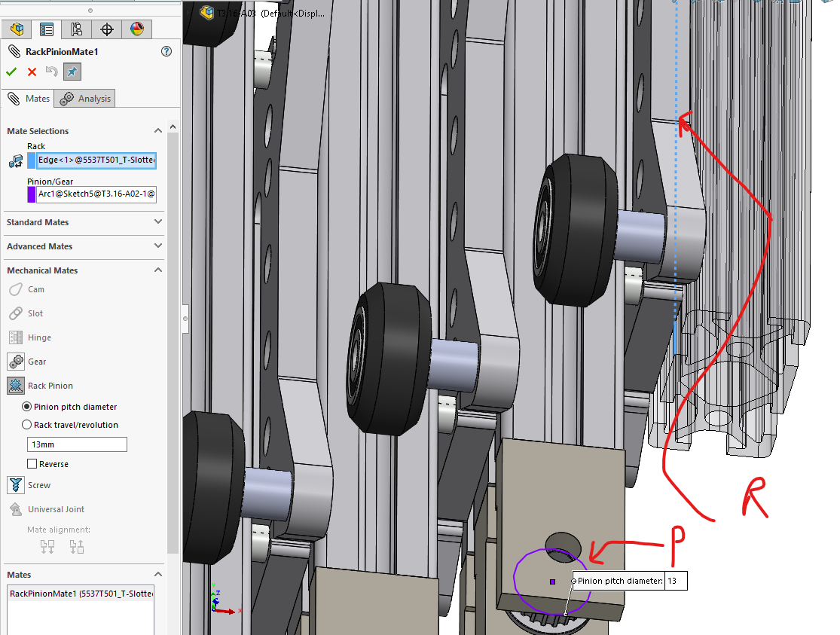This screenshot has width=840, height=635.
Task: Switch to the ConfigurationManager tab icon
Action: coord(76,29)
